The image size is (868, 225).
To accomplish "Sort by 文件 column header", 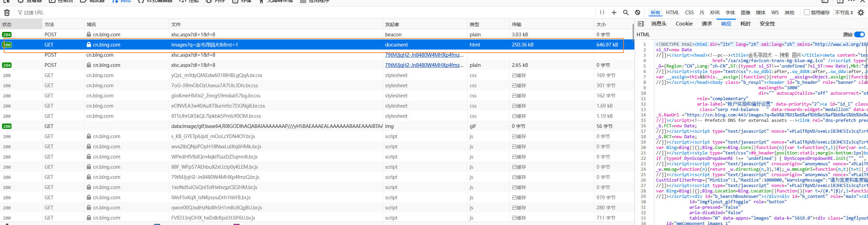I will (276, 24).
